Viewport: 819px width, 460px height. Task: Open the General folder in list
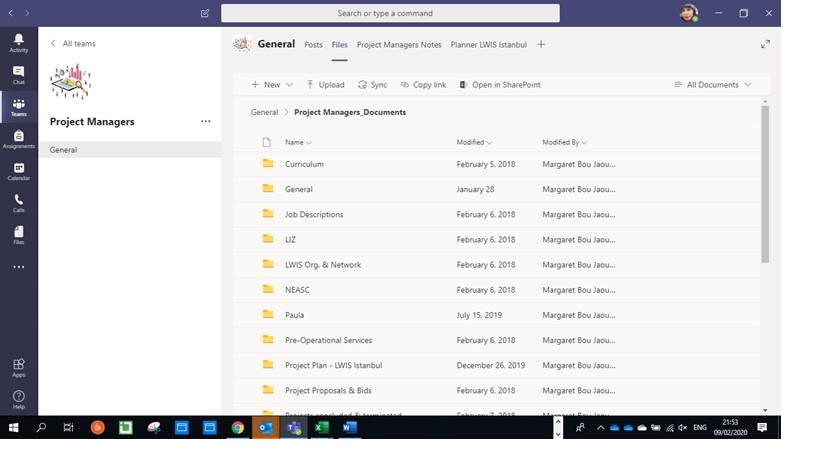[299, 190]
